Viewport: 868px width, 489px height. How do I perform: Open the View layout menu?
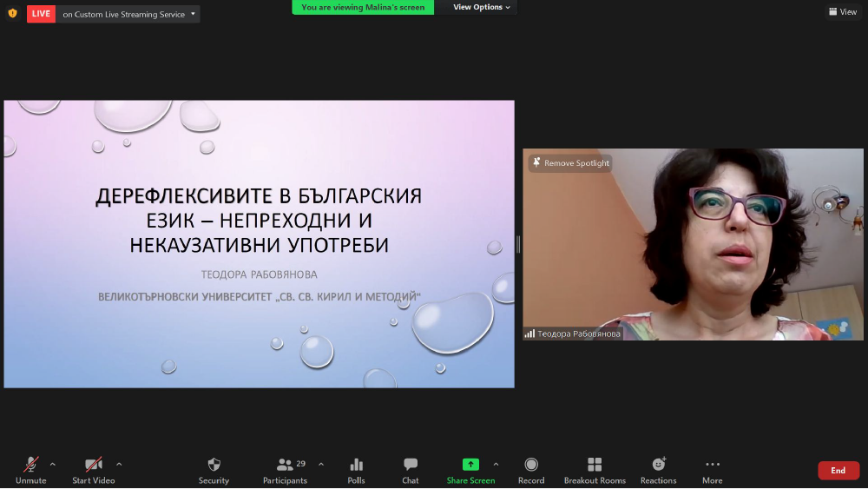click(843, 12)
